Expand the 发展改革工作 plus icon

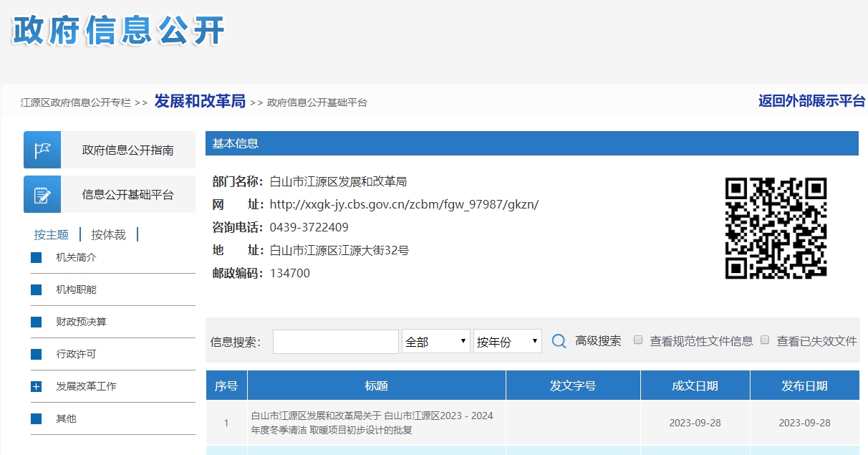click(x=37, y=387)
